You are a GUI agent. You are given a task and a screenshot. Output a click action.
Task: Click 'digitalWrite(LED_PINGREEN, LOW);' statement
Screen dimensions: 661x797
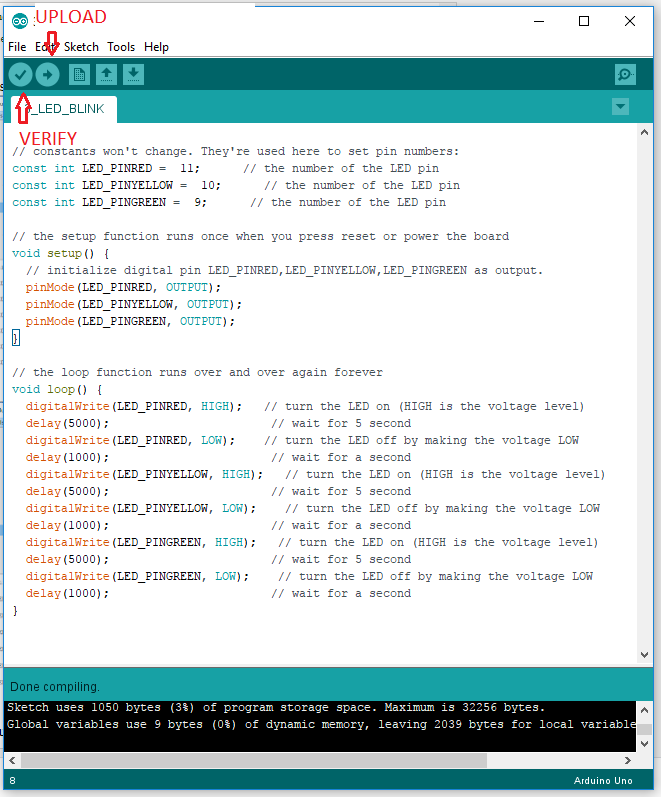click(137, 576)
